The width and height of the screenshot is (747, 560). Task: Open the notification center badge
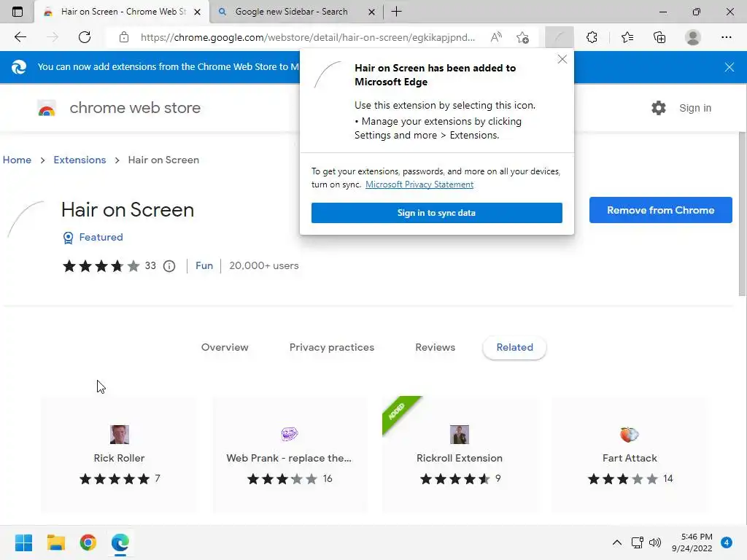click(726, 542)
